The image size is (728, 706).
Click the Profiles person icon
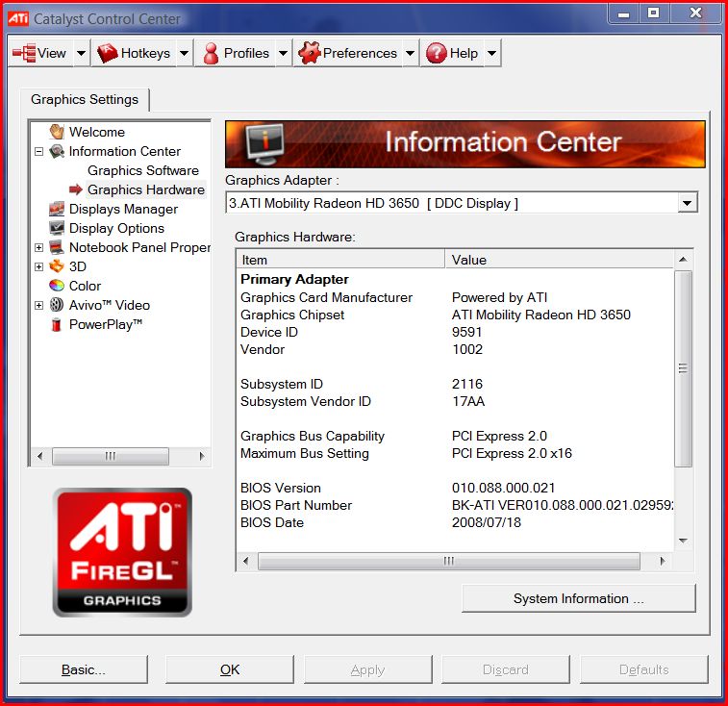pos(211,53)
